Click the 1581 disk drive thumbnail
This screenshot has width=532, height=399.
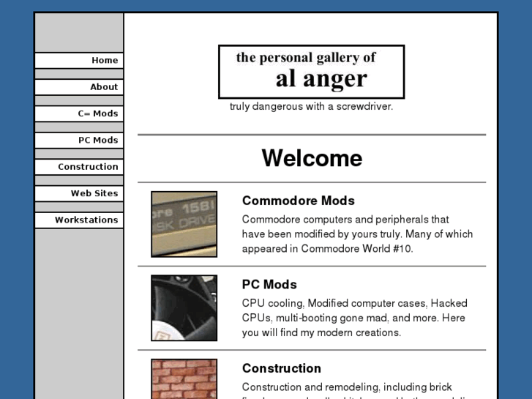point(184,224)
